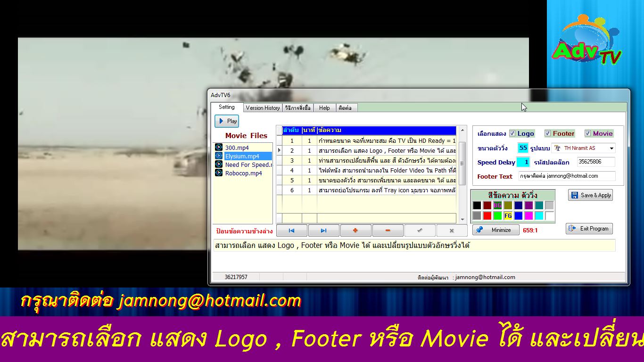Open the Version History tab
This screenshot has width=644, height=362.
click(x=263, y=108)
